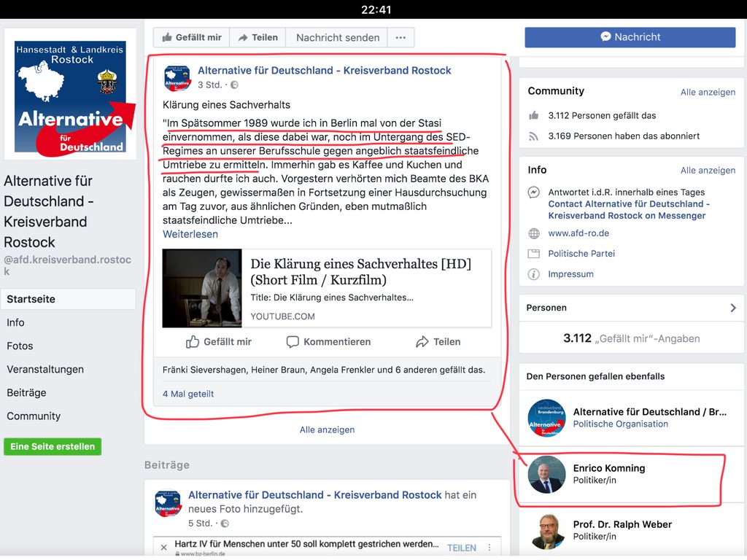This screenshot has height=560, width=747.
Task: Open YouTube video thumbnail in post
Action: point(202,288)
